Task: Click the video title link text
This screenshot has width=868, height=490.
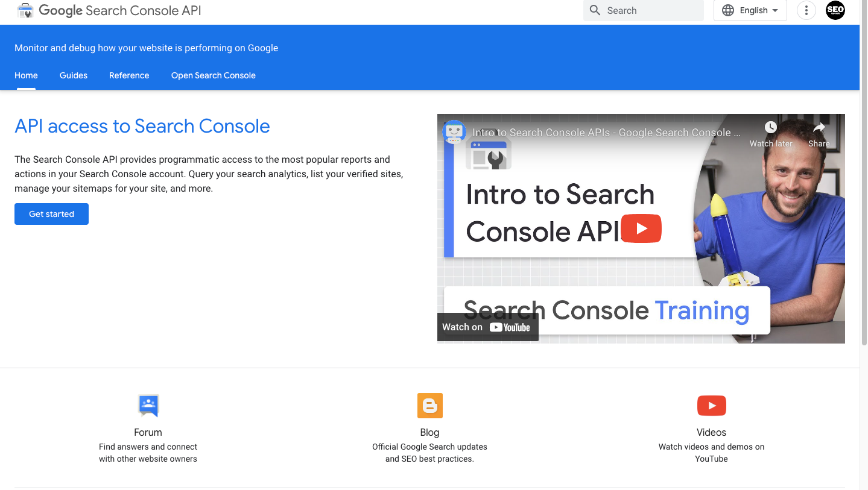Action: [x=606, y=133]
